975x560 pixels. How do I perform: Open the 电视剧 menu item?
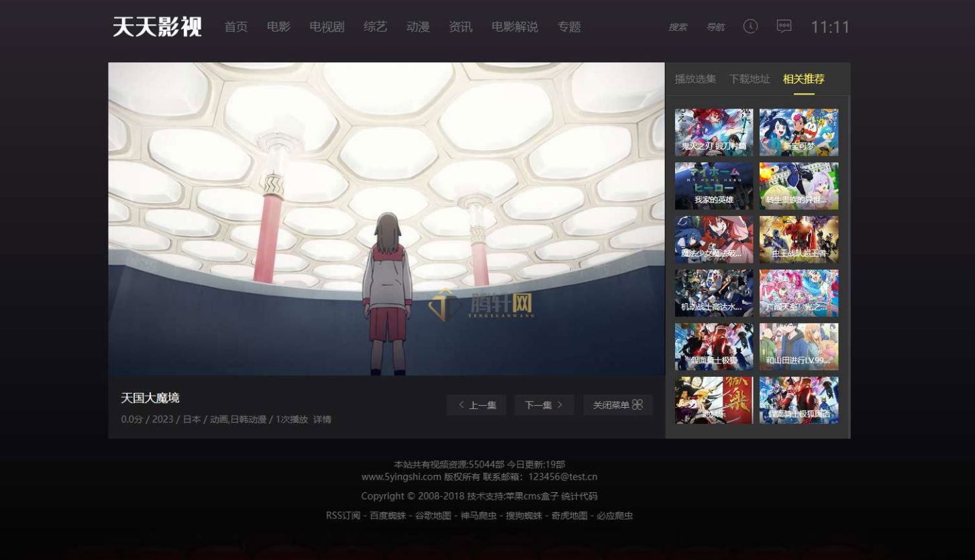click(x=327, y=27)
